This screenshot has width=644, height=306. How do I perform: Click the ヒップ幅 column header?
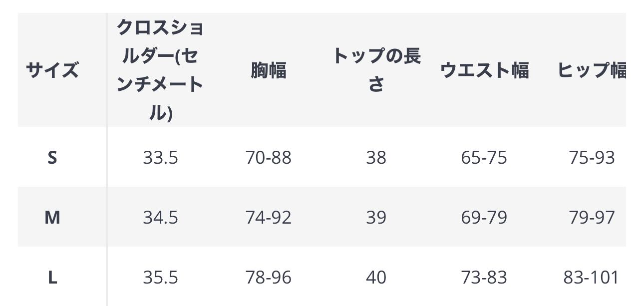point(592,70)
